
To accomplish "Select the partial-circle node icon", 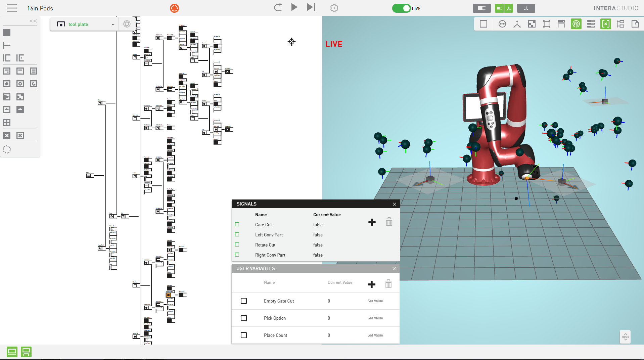I will click(x=34, y=84).
